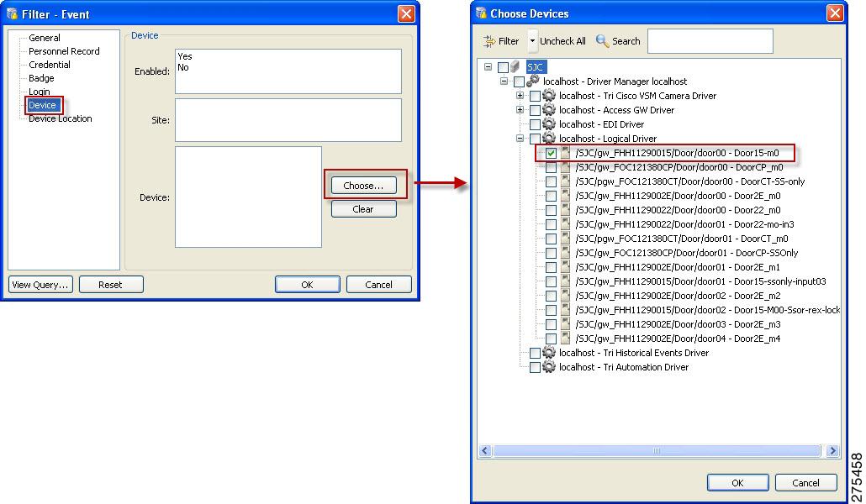The width and height of the screenshot is (866, 504).
Task: Uncheck the Door15-m0 device checkbox
Action: (551, 153)
